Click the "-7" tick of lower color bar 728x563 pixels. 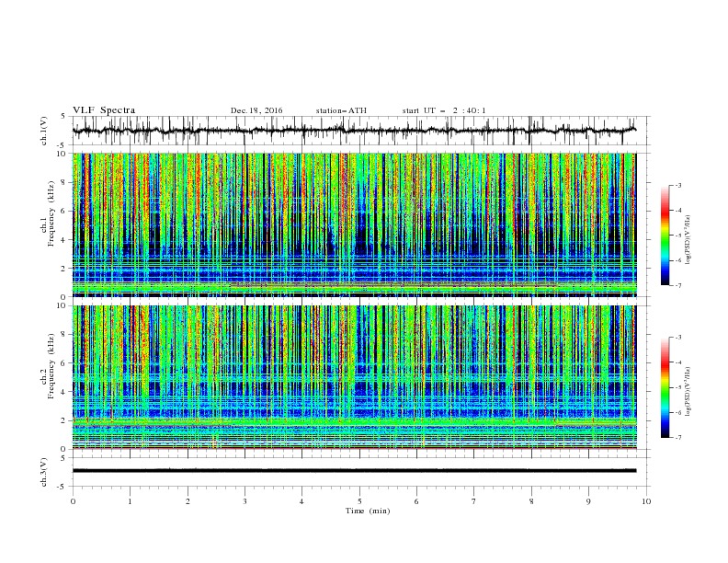pyautogui.click(x=677, y=438)
